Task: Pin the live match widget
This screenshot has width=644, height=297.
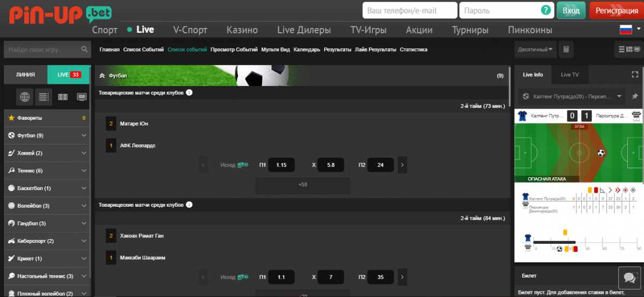Action: [x=635, y=97]
